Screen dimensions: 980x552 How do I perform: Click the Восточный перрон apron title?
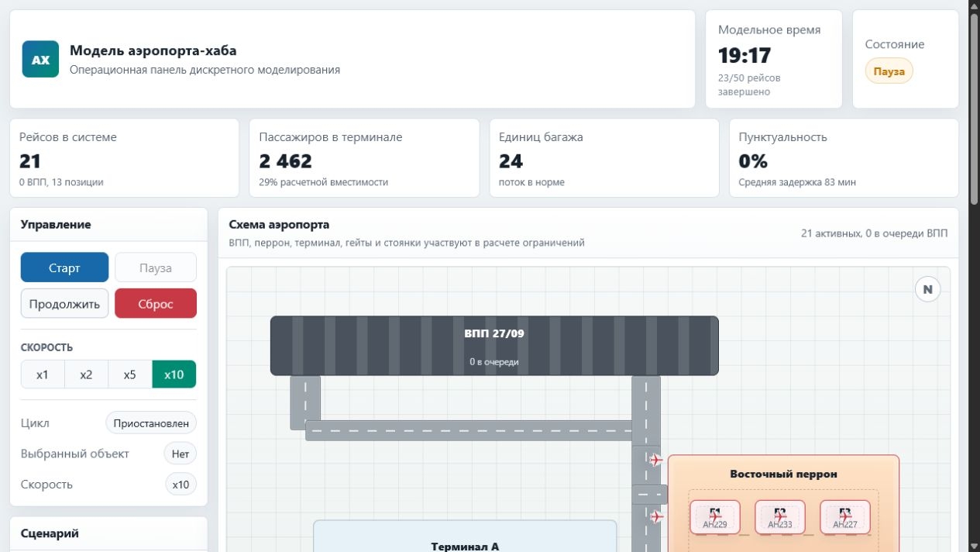(x=783, y=474)
